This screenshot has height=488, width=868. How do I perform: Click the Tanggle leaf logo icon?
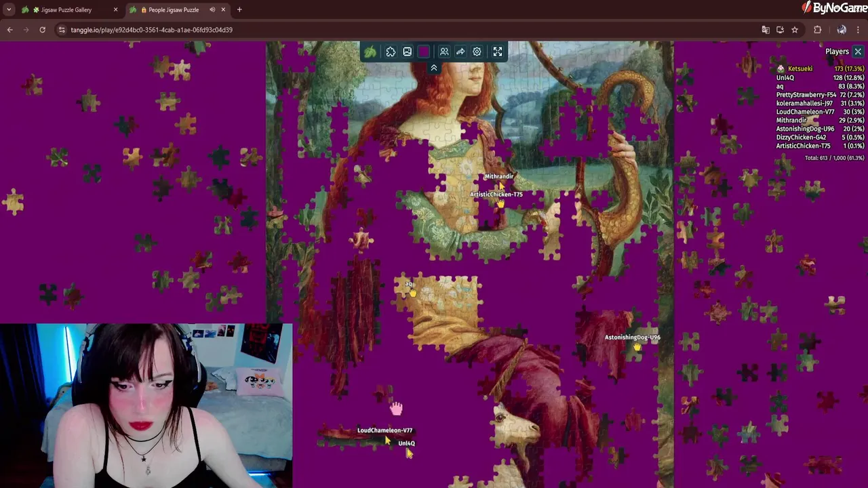tap(370, 52)
